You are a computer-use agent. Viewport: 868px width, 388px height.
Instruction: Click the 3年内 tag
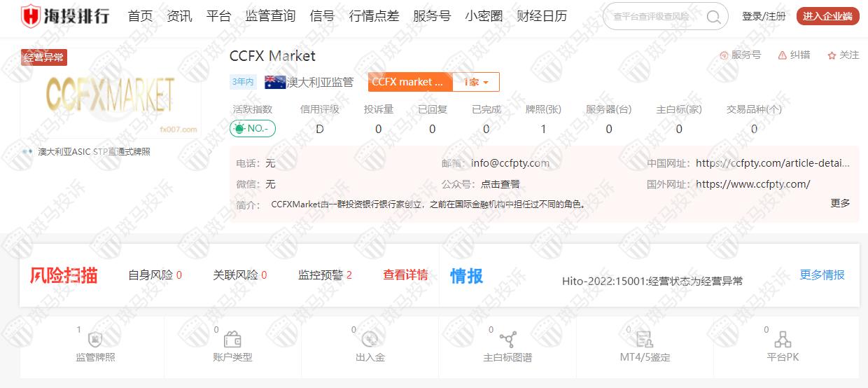[243, 82]
